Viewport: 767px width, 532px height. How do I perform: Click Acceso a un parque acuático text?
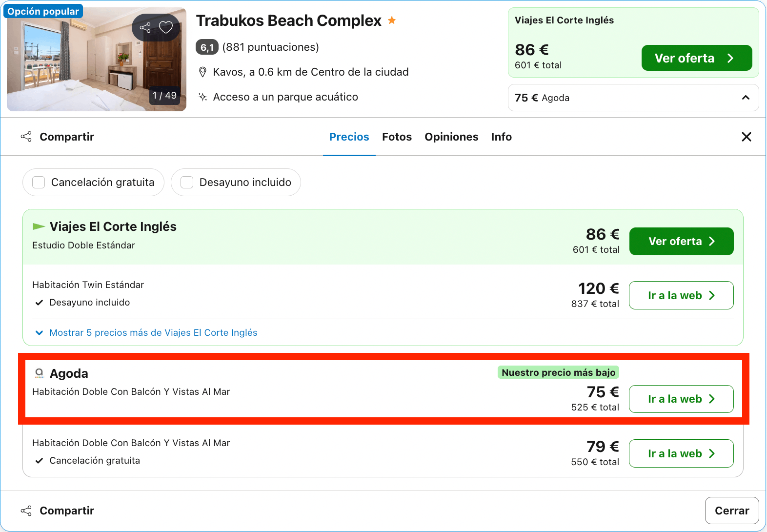[285, 97]
